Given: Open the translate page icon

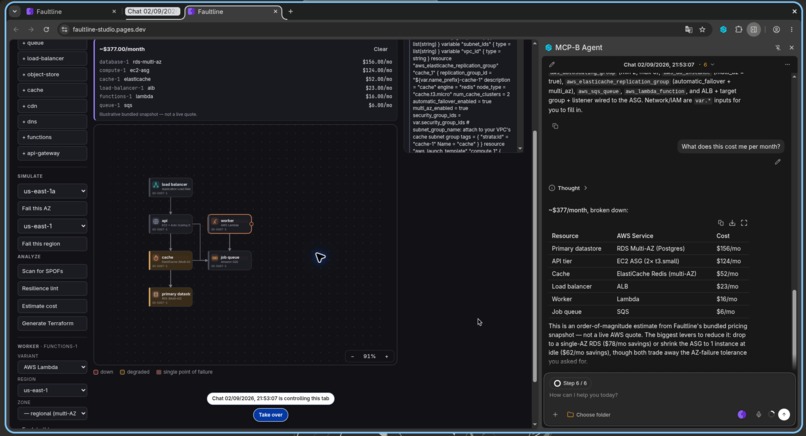Looking at the screenshot, I should tap(689, 30).
